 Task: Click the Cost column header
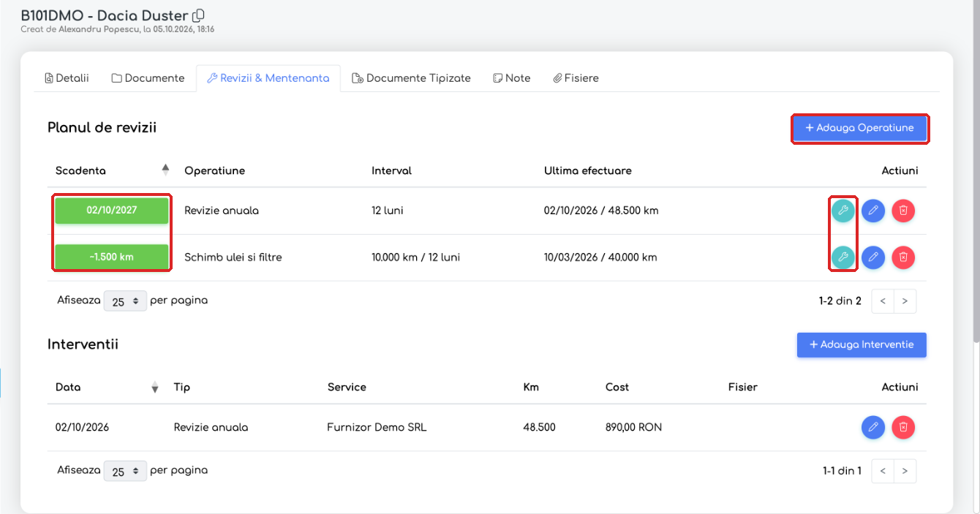[x=617, y=388]
